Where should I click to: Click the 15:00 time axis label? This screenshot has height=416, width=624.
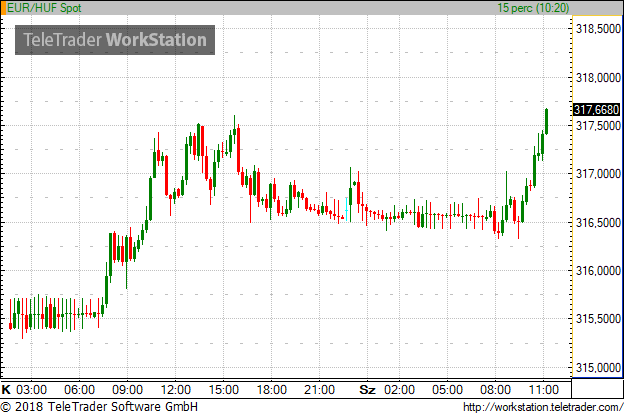tap(224, 389)
